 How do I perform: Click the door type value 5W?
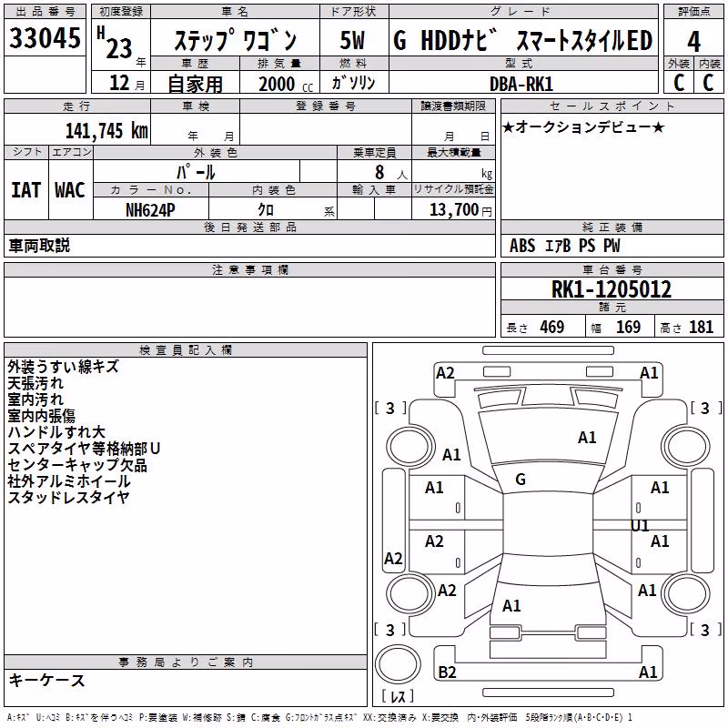[352, 40]
